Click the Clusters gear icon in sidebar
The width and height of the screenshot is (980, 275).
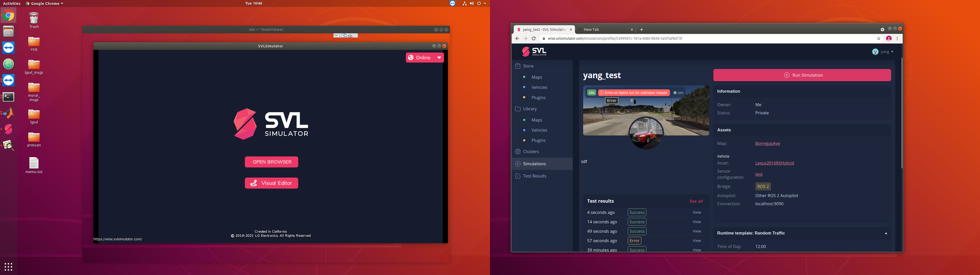pyautogui.click(x=517, y=151)
